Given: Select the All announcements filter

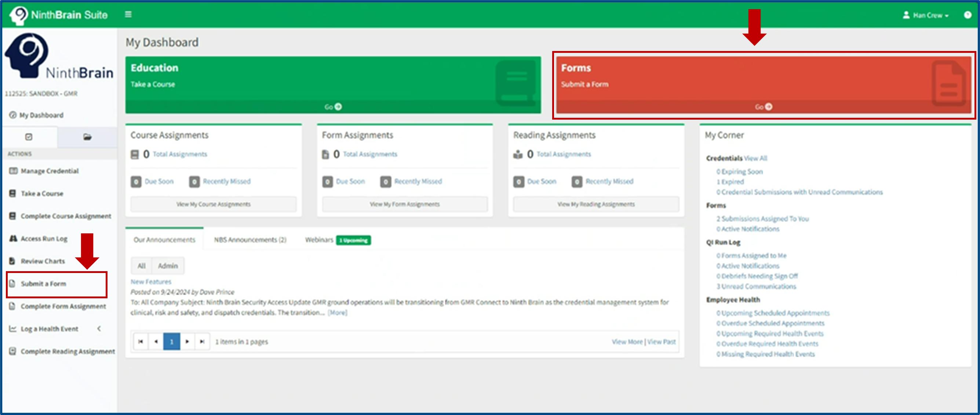Looking at the screenshot, I should (142, 266).
